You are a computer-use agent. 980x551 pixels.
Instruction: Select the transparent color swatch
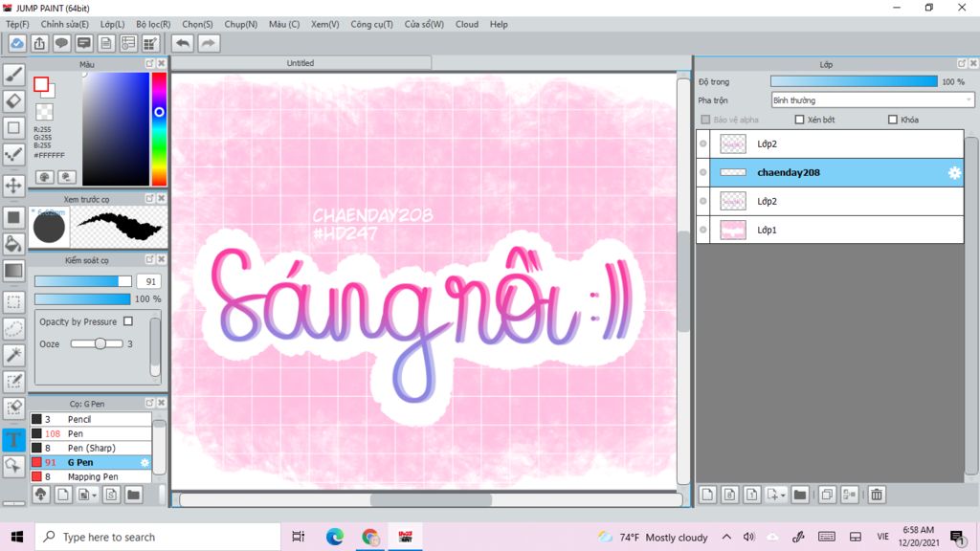pyautogui.click(x=44, y=112)
